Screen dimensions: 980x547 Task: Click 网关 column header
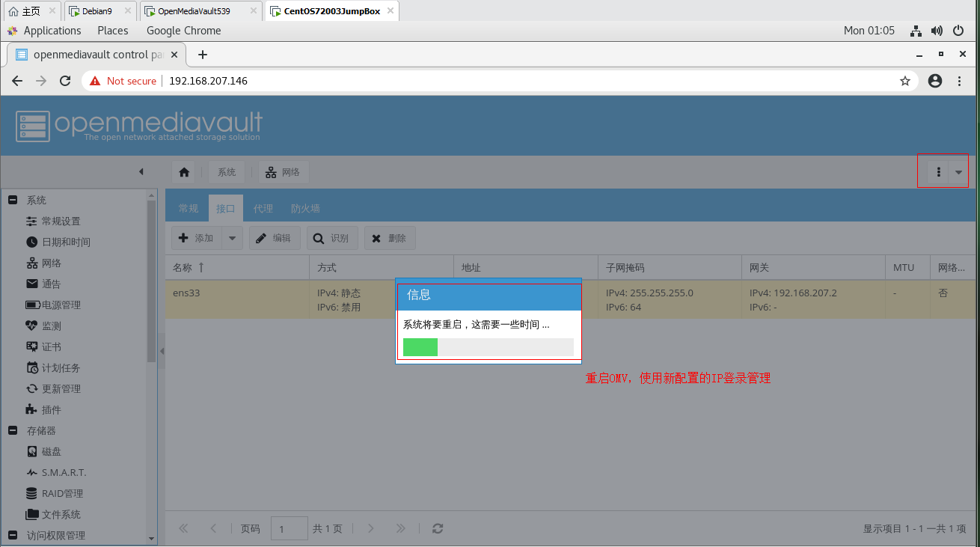813,267
